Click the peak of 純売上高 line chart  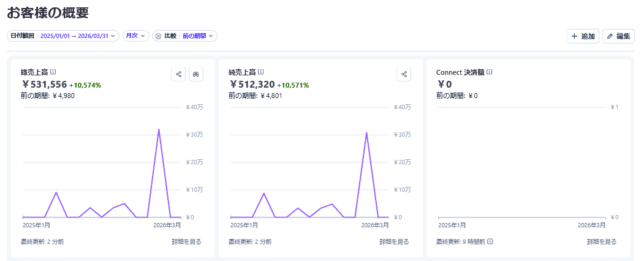(x=366, y=132)
